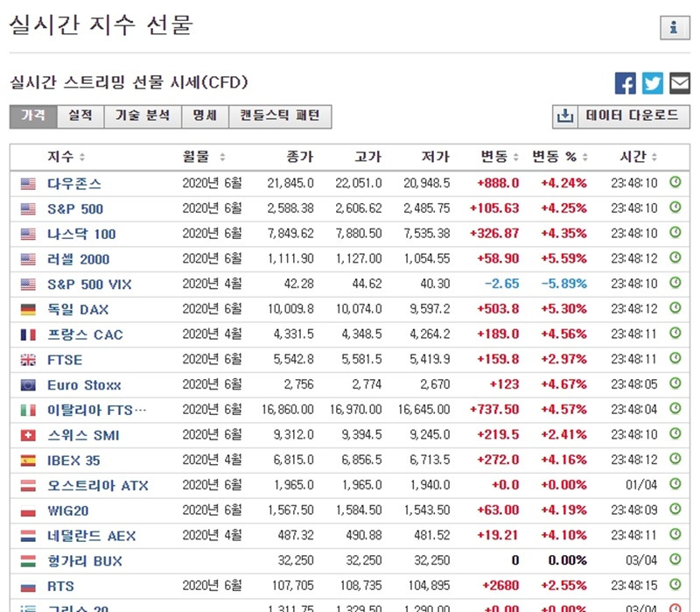Click the Swiss flag beside 스위스 SMI
Screen dimensions: 700x612
tap(28, 435)
